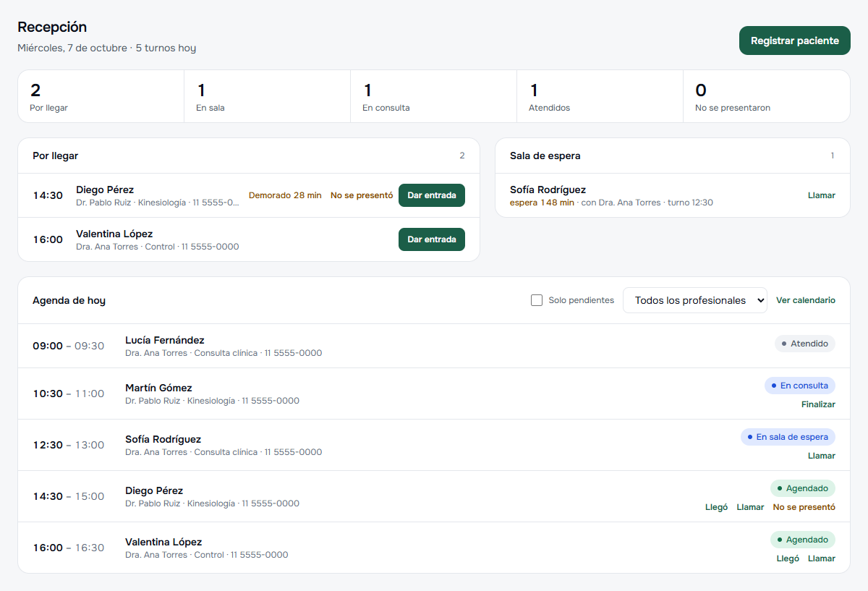Click the 10:30 – 11:00 time slot
The height and width of the screenshot is (591, 868).
[69, 394]
